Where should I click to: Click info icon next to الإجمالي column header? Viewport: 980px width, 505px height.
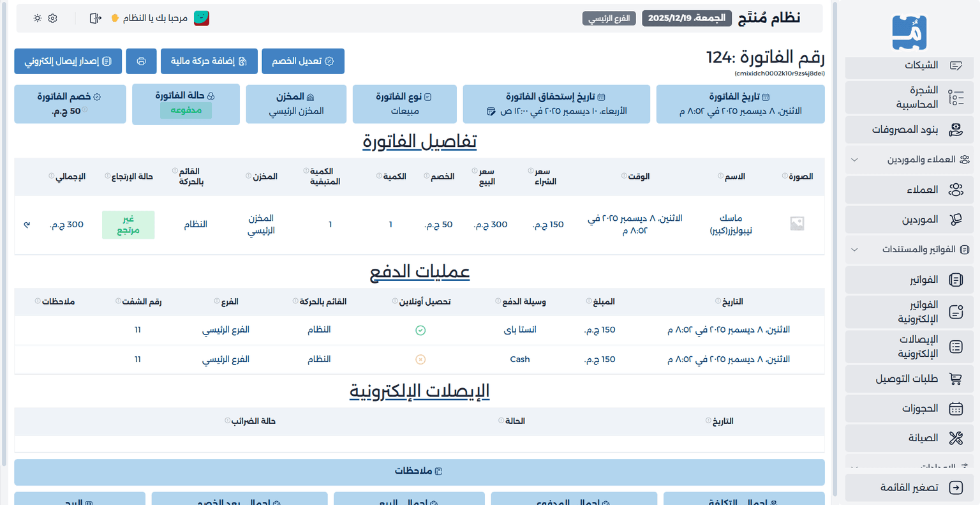(x=51, y=176)
